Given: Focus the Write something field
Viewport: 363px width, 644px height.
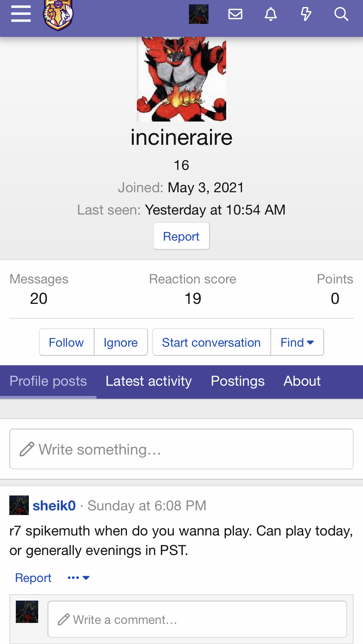Looking at the screenshot, I should pyautogui.click(x=181, y=449).
